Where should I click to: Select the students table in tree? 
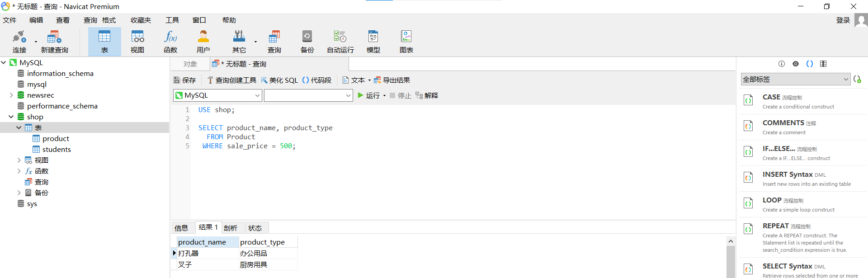57,149
